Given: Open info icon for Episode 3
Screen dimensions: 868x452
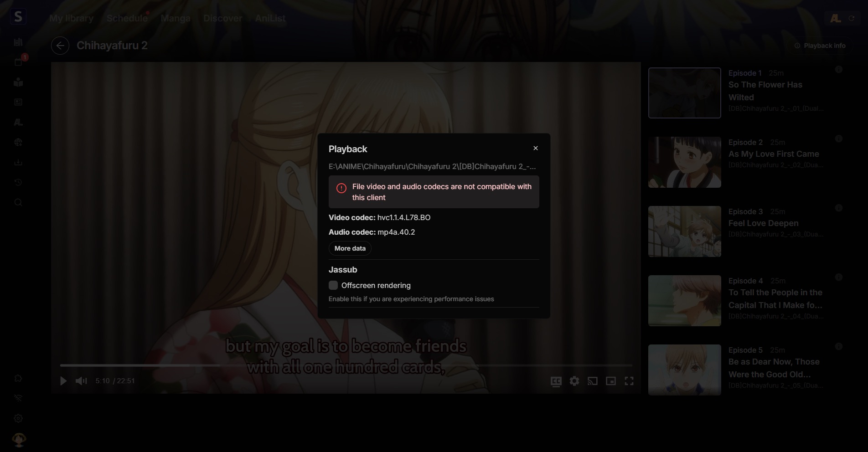Looking at the screenshot, I should pyautogui.click(x=838, y=208).
